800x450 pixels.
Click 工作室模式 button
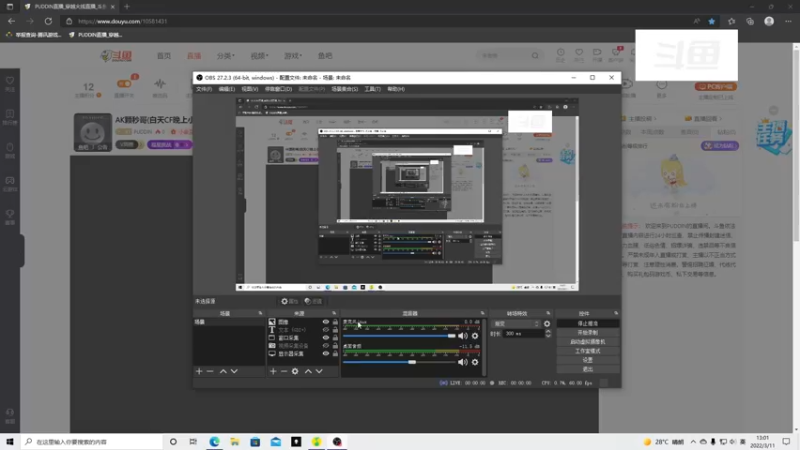pyautogui.click(x=588, y=351)
